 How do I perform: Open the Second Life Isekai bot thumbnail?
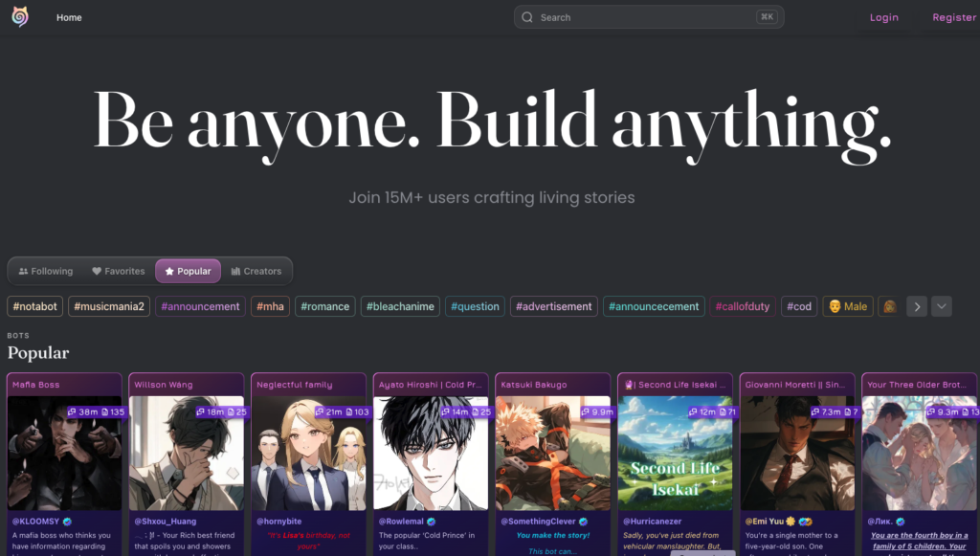pyautogui.click(x=675, y=453)
